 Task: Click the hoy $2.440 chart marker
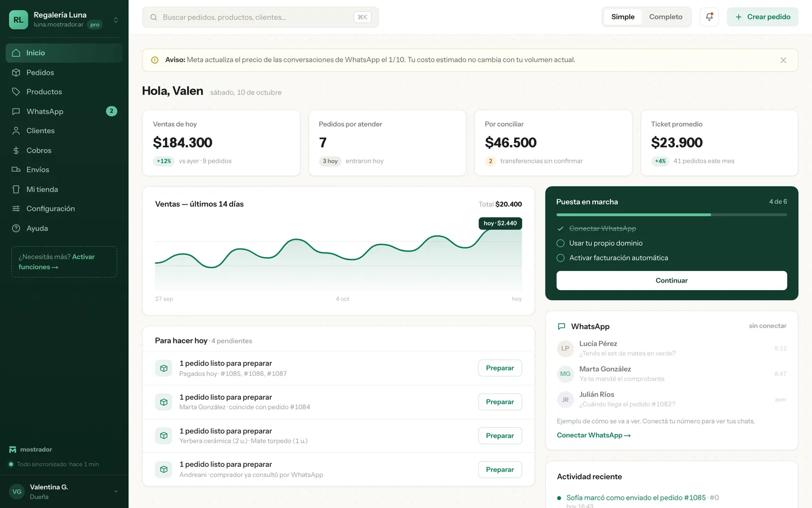click(500, 224)
